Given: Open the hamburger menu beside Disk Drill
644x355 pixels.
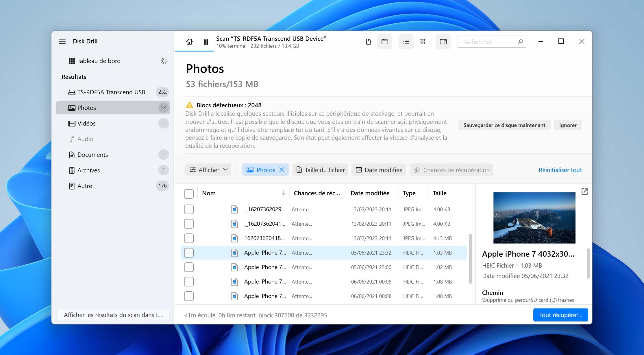Looking at the screenshot, I should pyautogui.click(x=62, y=41).
